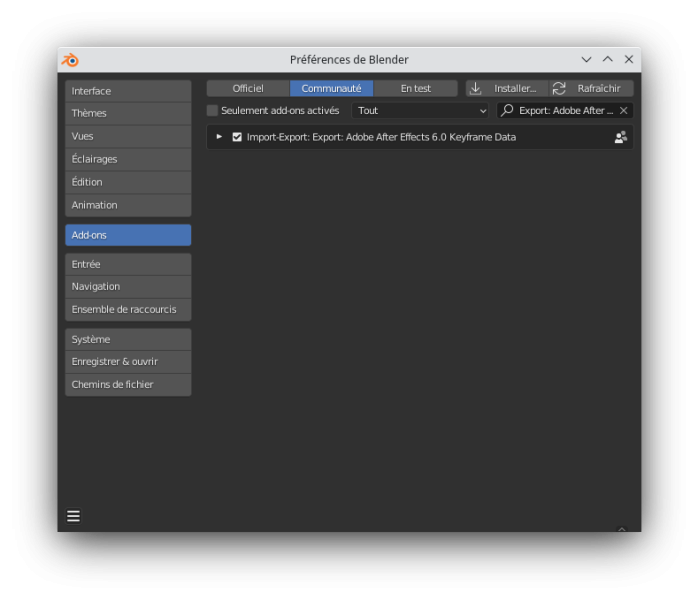Enable Seulement add-ons activés checkbox
This screenshot has width=698, height=600.
(212, 110)
